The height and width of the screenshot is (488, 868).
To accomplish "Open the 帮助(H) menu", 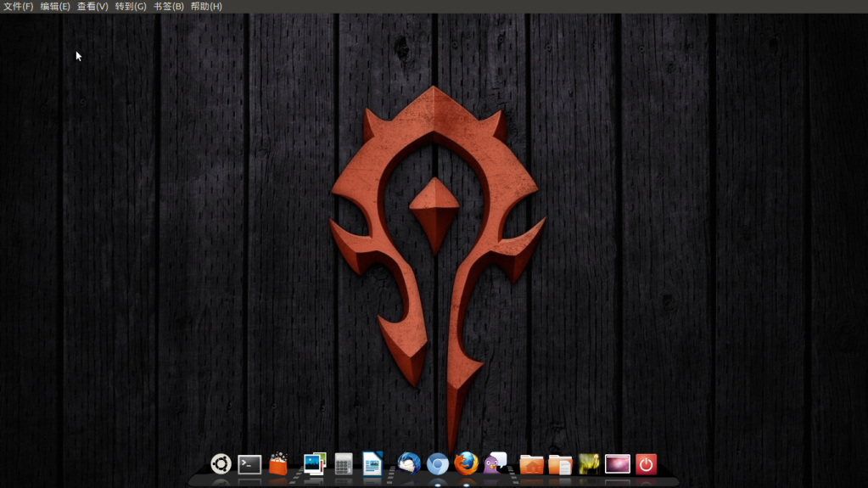I will 206,6.
